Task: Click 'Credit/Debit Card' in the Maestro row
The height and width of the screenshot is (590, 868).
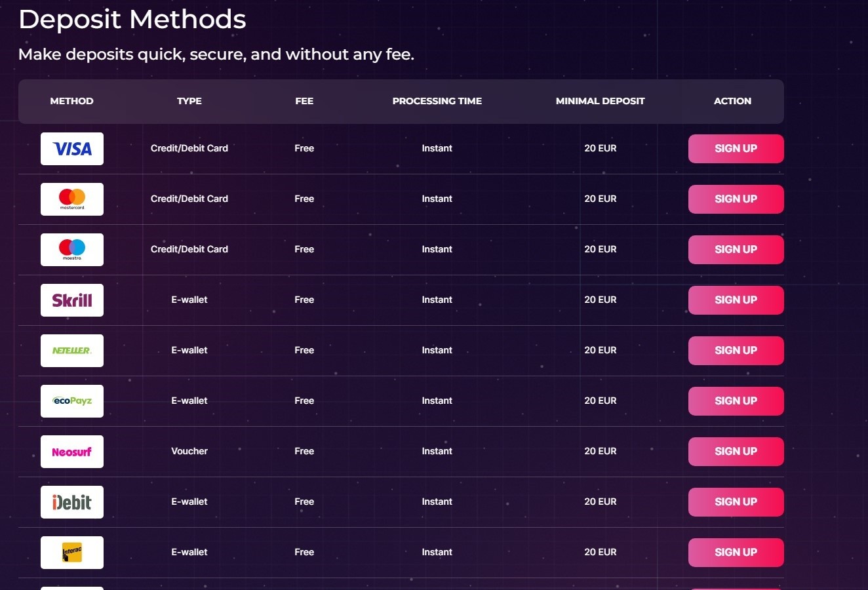Action: [189, 249]
